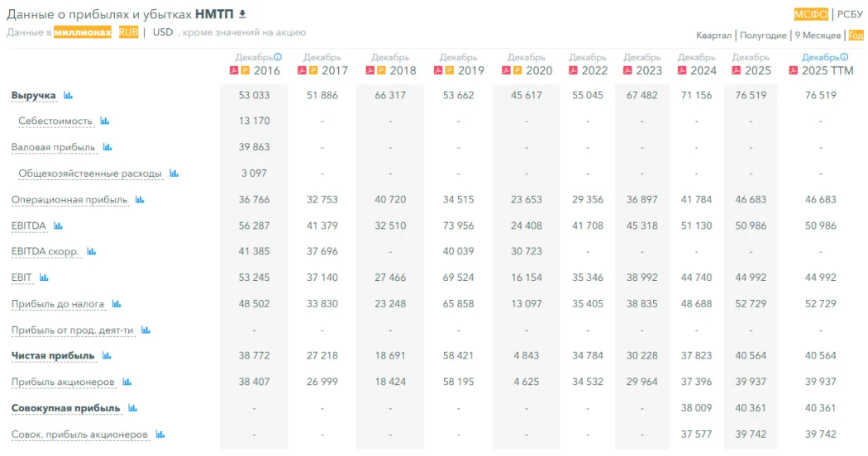Open chart icon for Операционная прибыль

coord(140,200)
